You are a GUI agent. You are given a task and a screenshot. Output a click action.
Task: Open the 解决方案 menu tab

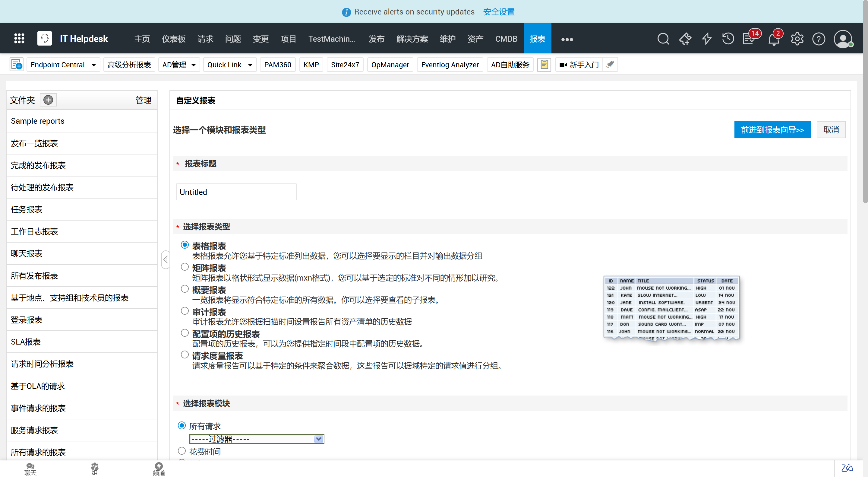[412, 39]
